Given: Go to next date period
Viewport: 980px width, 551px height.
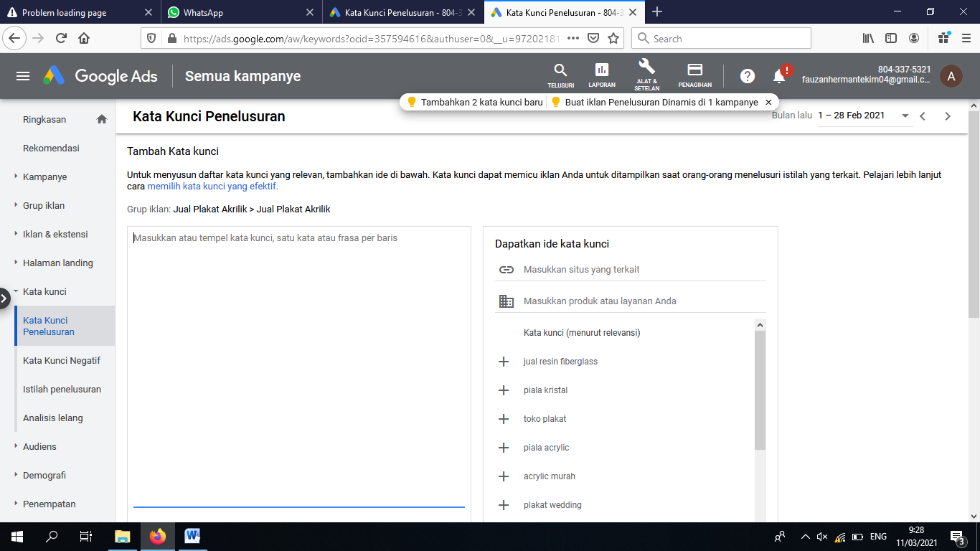Looking at the screenshot, I should (x=948, y=116).
